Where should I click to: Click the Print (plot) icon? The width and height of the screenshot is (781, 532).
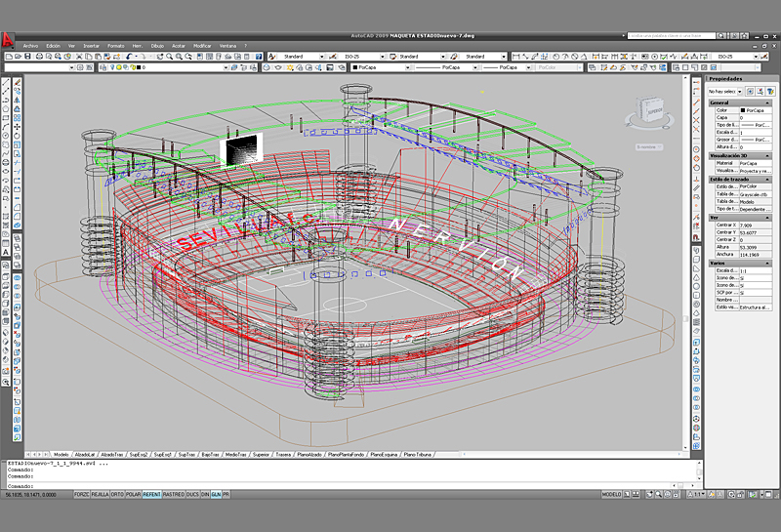tap(39, 57)
